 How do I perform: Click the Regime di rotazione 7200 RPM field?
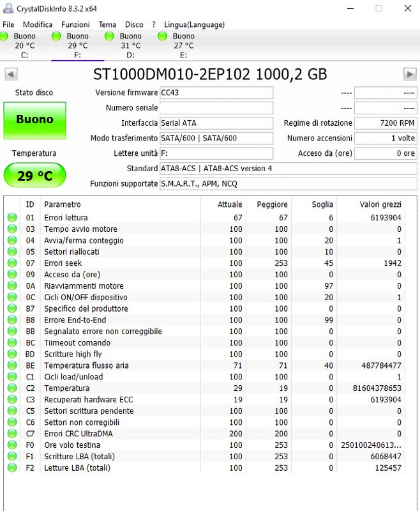coord(386,123)
